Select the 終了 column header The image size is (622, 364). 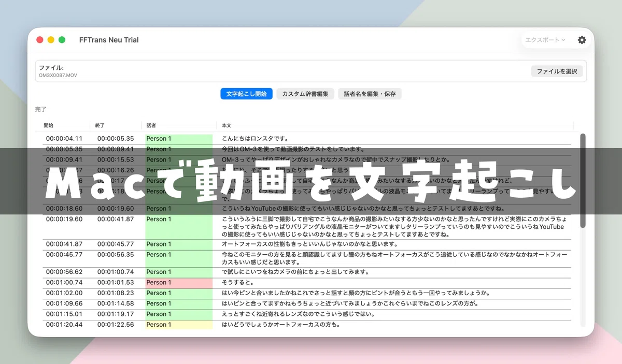click(x=100, y=125)
